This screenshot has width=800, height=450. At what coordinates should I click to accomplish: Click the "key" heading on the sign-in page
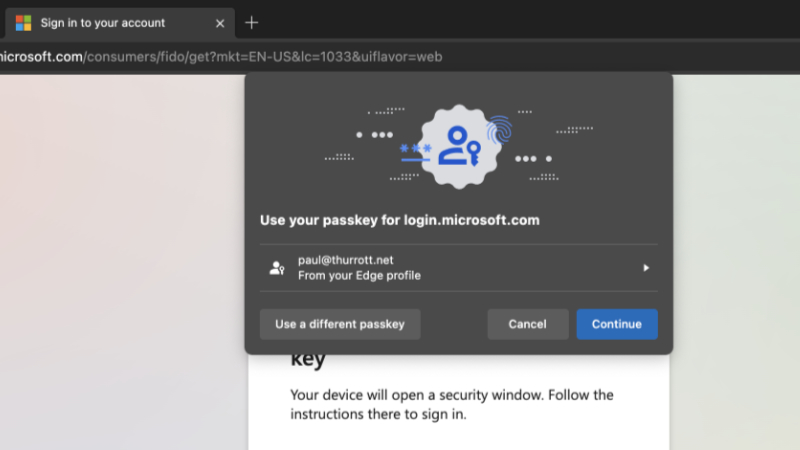[x=308, y=360]
